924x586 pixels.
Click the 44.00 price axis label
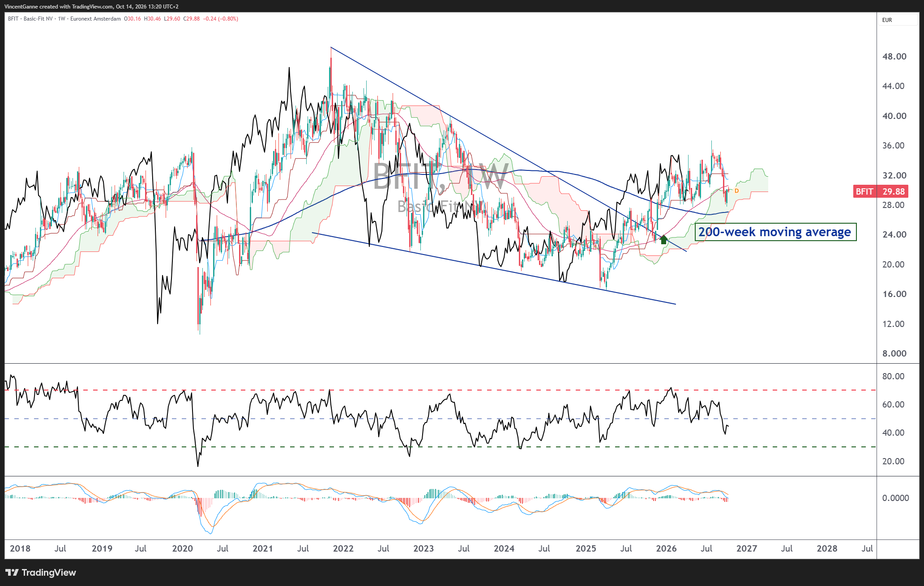894,86
